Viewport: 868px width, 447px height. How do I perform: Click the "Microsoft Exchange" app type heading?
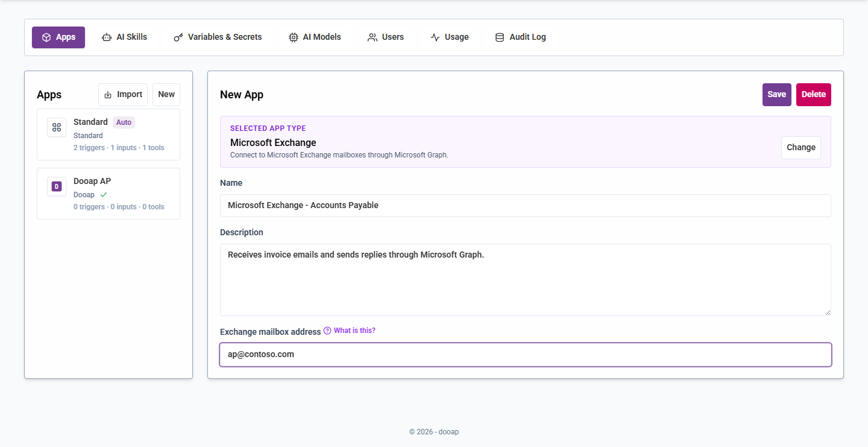coord(273,143)
